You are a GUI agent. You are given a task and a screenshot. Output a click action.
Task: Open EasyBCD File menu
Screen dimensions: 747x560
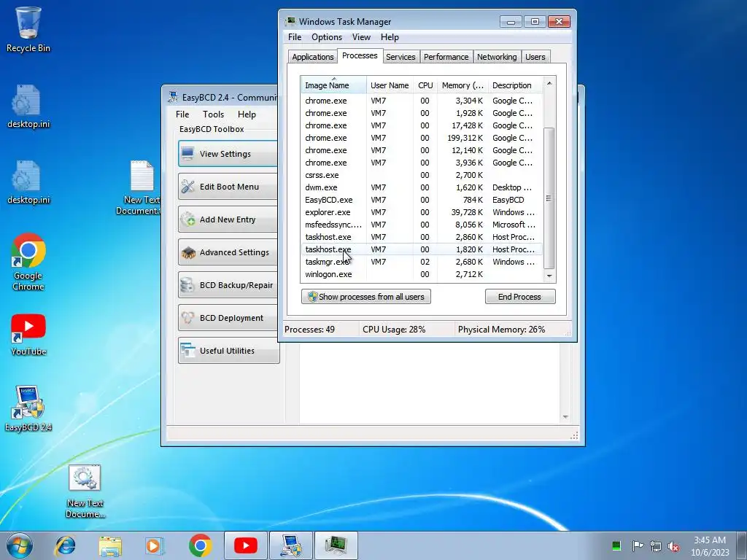point(182,114)
